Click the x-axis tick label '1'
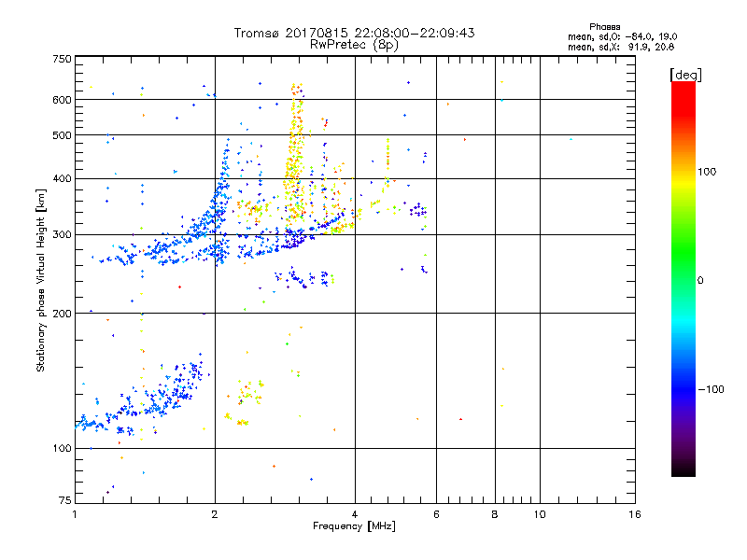Screen dimensions: 747x560 coord(75,514)
